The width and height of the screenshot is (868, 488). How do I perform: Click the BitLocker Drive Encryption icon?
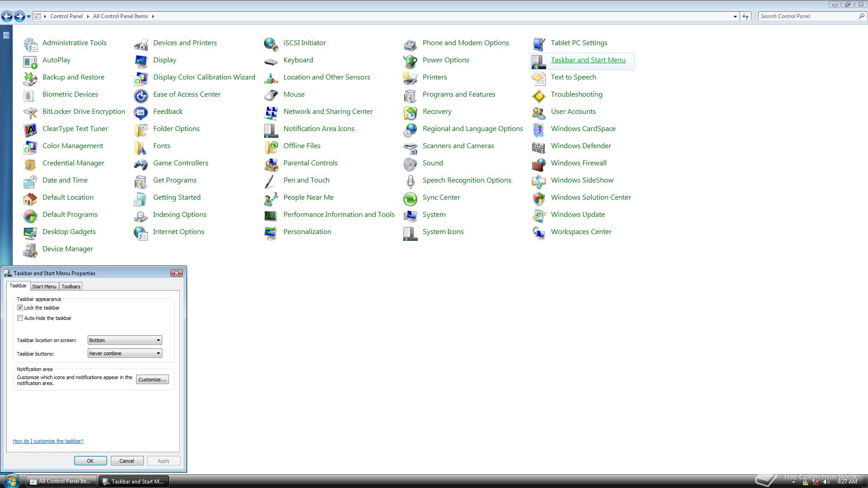click(x=30, y=112)
